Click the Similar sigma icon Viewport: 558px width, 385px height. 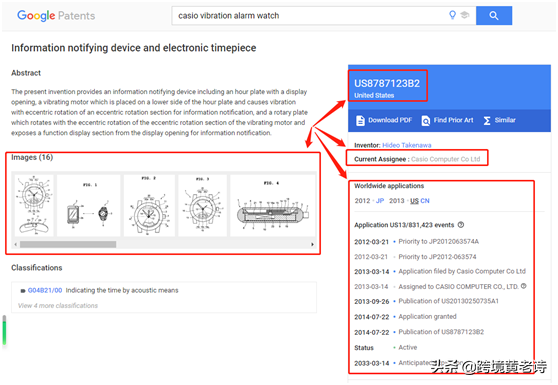(x=487, y=121)
